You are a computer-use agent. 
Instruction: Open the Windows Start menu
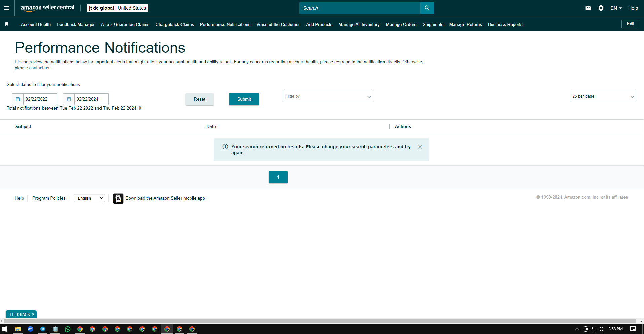[x=5, y=329]
